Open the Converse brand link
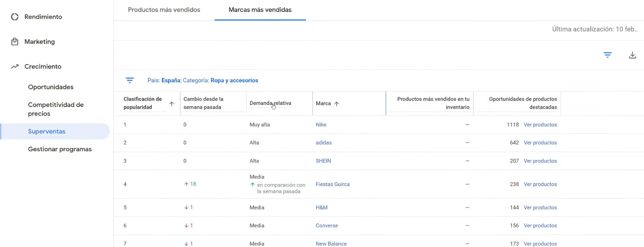 [x=327, y=226]
